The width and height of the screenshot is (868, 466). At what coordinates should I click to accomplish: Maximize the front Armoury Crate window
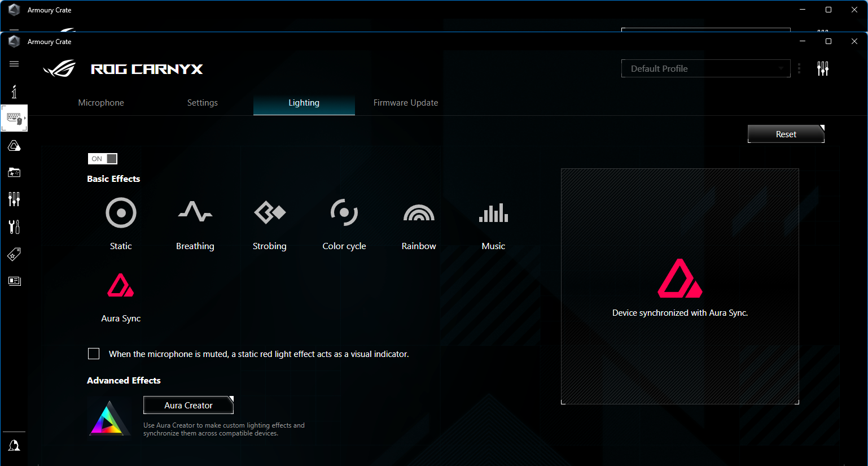pyautogui.click(x=828, y=41)
